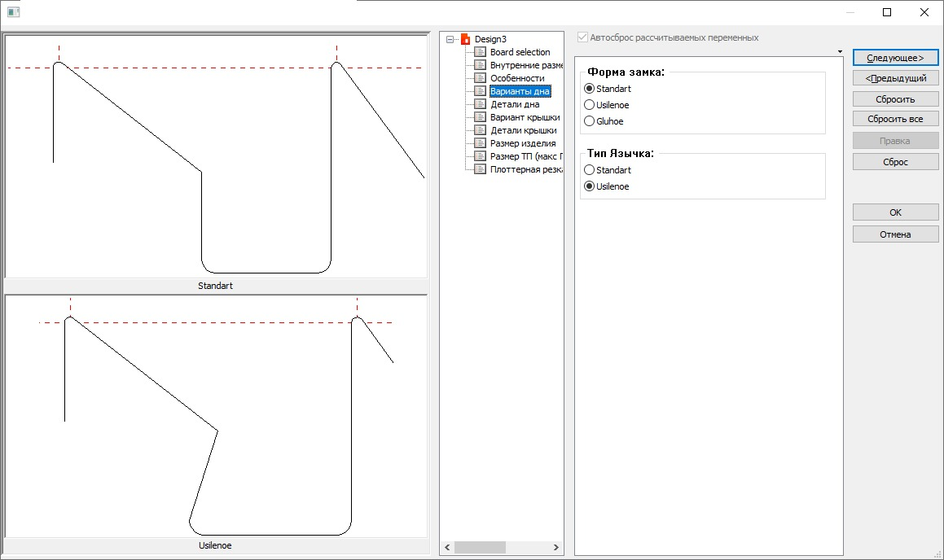Select Standart under Тип Язычка

(x=590, y=170)
